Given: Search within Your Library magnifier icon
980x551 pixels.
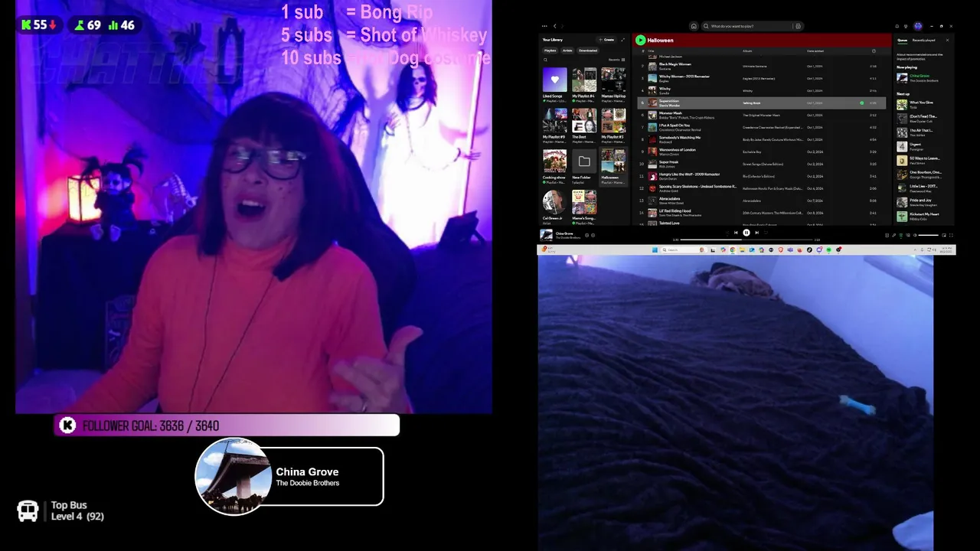Looking at the screenshot, I should (x=545, y=60).
